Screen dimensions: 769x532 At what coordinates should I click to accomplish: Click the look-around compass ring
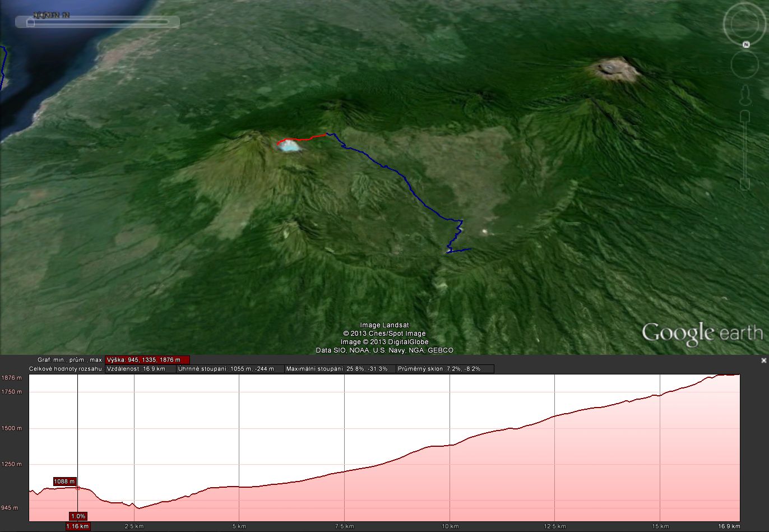click(x=745, y=8)
